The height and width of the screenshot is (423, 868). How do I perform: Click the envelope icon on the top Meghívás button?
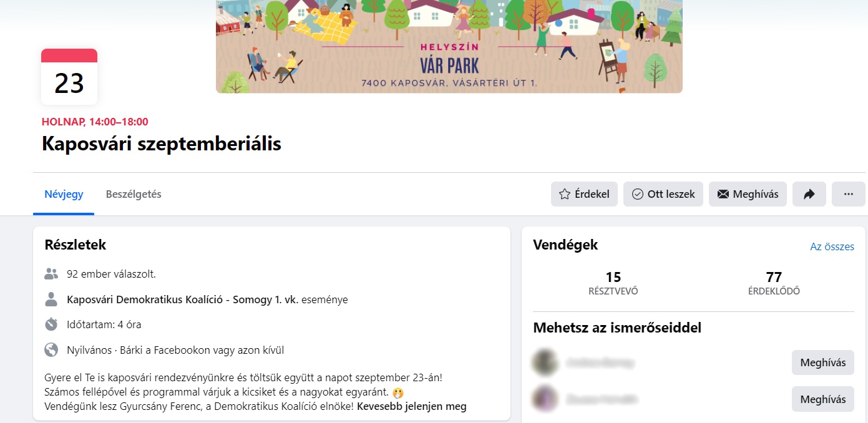coord(723,194)
